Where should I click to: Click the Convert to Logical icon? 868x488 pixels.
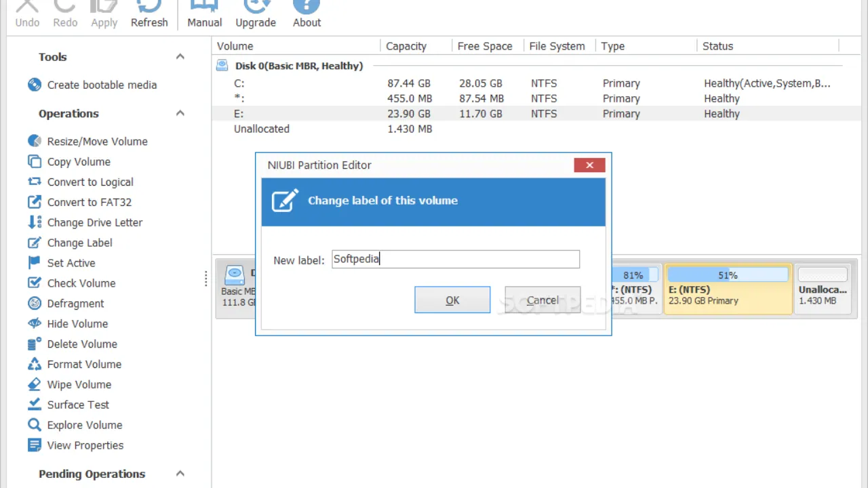click(35, 182)
